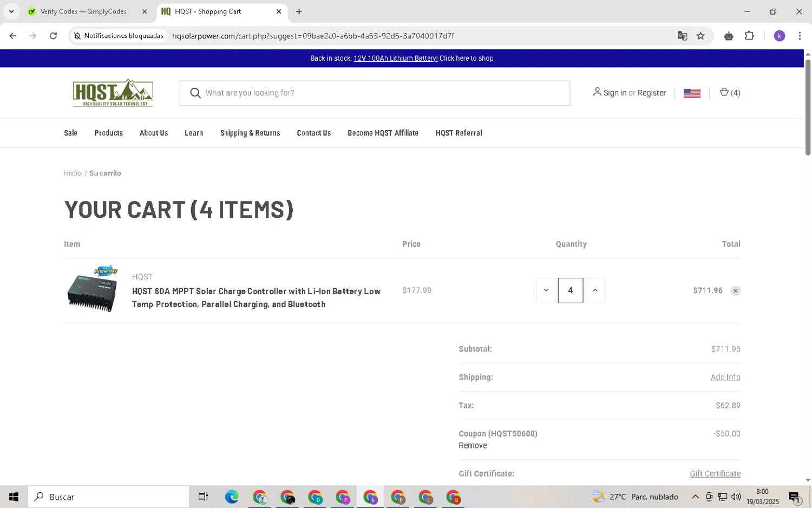Open the HQST Referral page
The width and height of the screenshot is (812, 508).
(x=459, y=133)
